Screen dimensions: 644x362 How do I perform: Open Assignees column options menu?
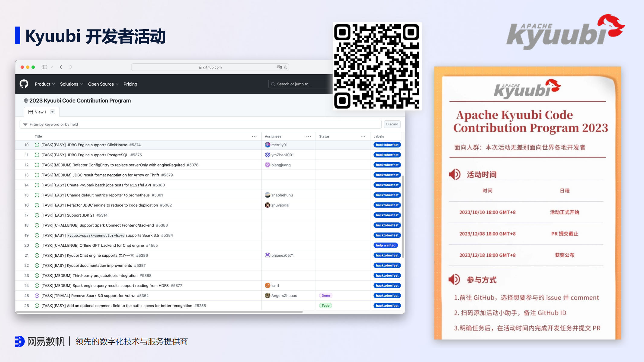309,136
